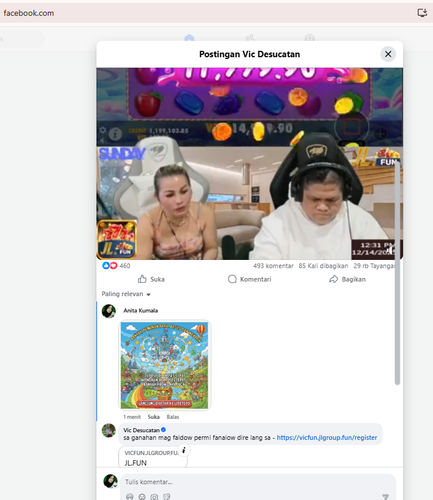
Task: Open the JL.FUN link preview card
Action: point(153,457)
